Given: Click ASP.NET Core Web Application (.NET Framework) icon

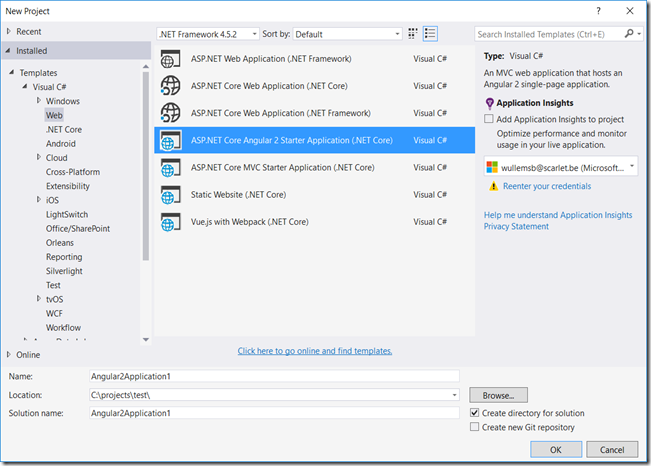Looking at the screenshot, I should (x=171, y=113).
